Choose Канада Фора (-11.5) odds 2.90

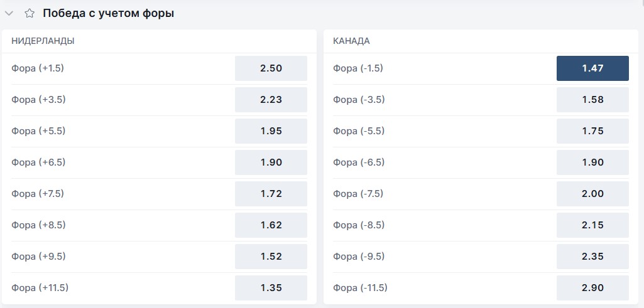pos(592,288)
